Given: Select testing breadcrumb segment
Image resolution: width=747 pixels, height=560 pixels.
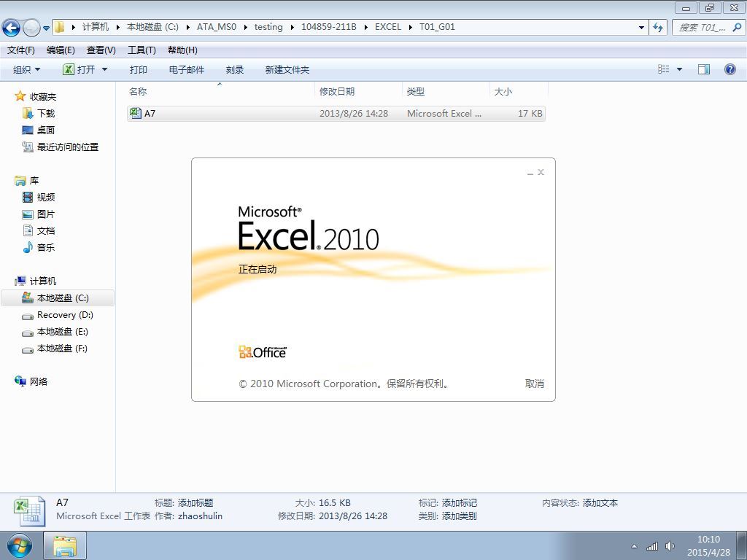Looking at the screenshot, I should click(268, 27).
